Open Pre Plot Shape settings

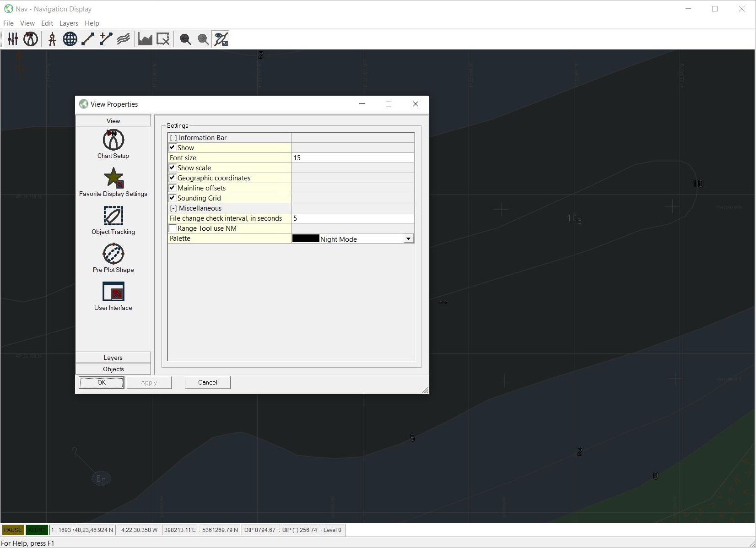point(113,258)
